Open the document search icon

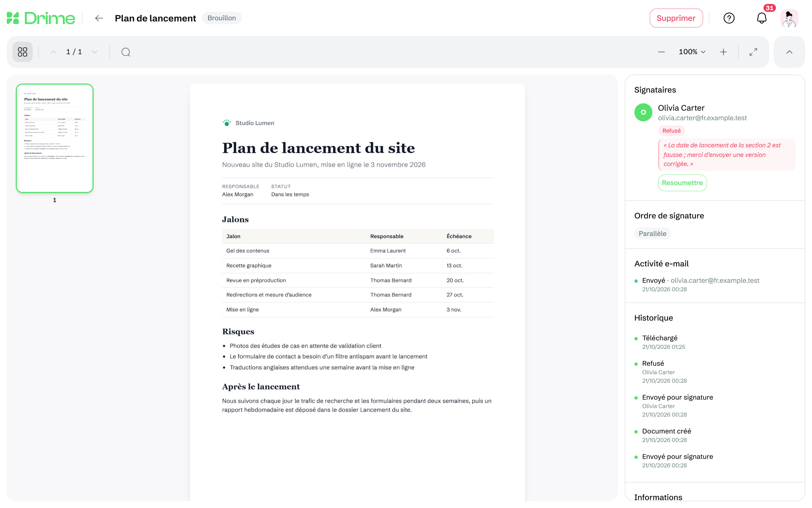(126, 52)
